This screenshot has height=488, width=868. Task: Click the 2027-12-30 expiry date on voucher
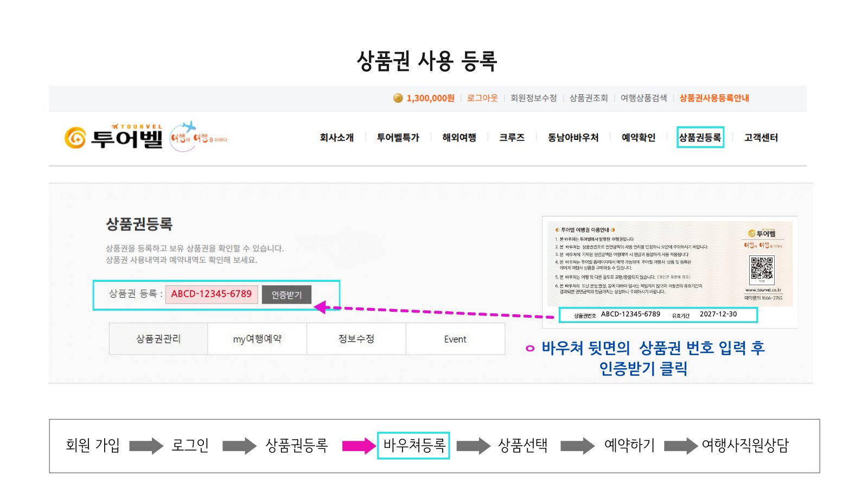[718, 314]
